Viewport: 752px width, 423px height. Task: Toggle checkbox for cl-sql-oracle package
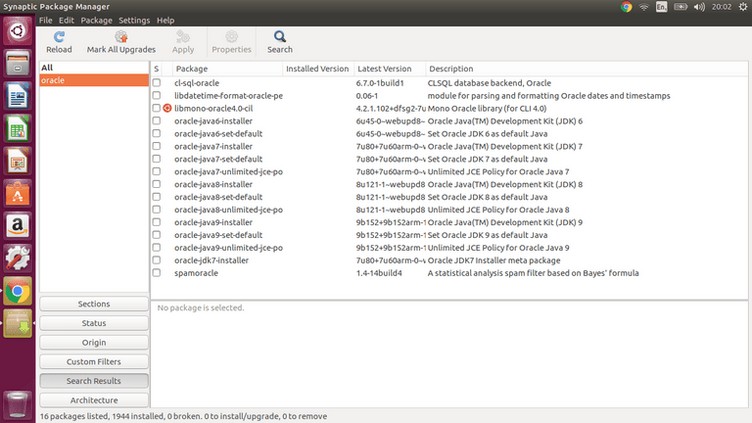pyautogui.click(x=157, y=82)
